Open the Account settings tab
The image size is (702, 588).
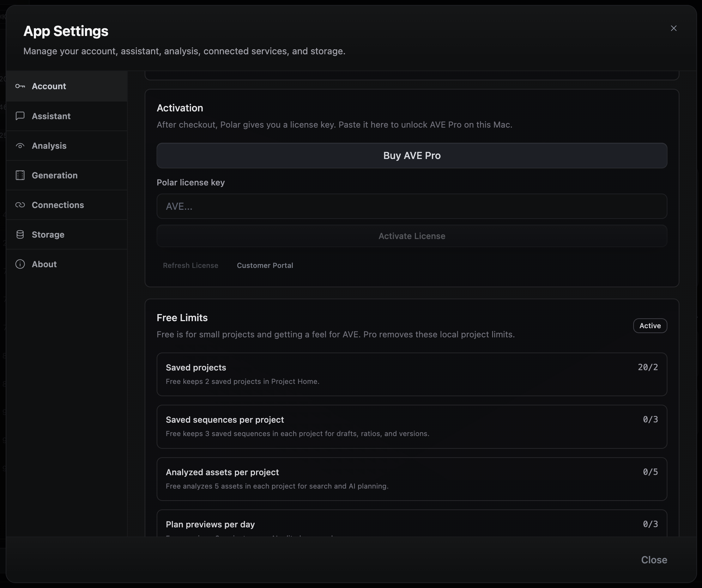coord(67,86)
